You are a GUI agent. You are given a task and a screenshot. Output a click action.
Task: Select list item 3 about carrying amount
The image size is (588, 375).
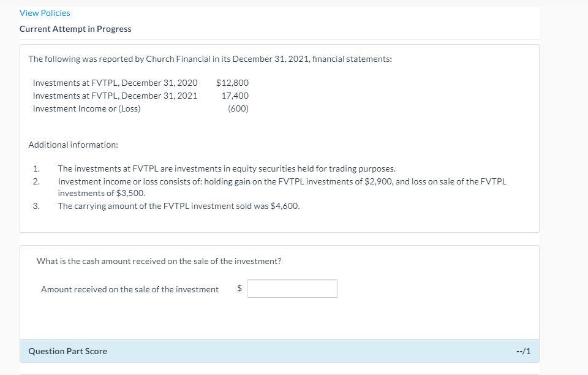[x=178, y=205]
